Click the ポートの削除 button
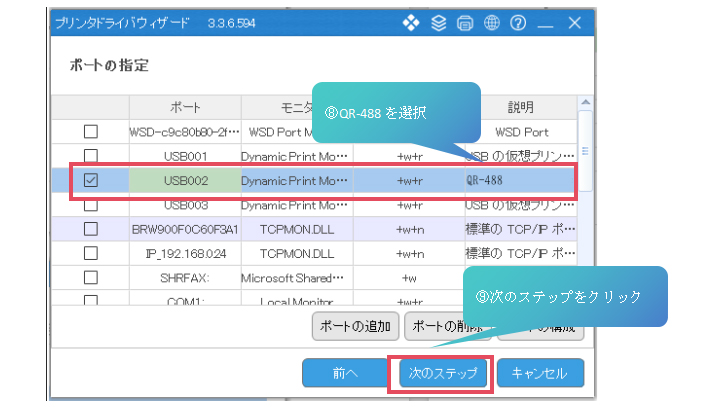Screen dimensions: 726x407 [447, 326]
